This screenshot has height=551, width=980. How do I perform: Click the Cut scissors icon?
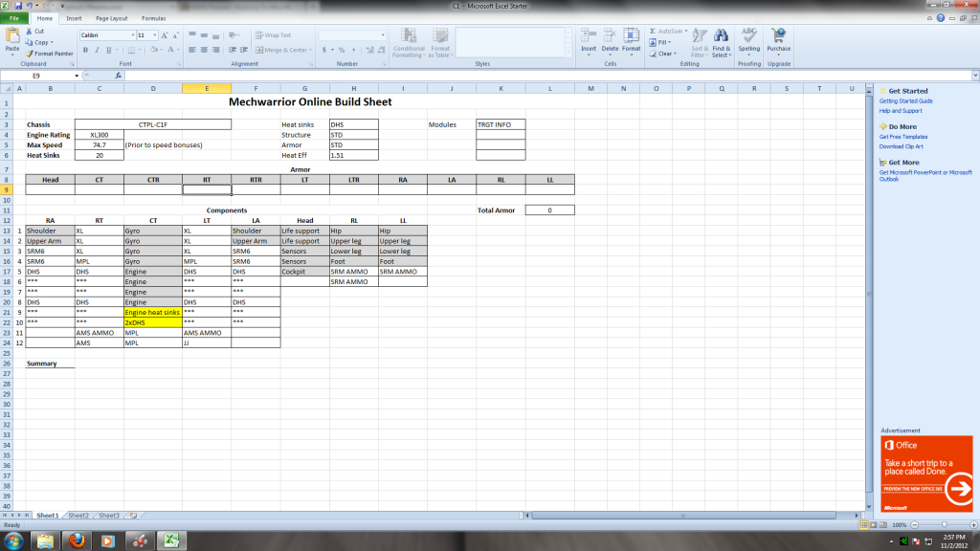coord(29,31)
